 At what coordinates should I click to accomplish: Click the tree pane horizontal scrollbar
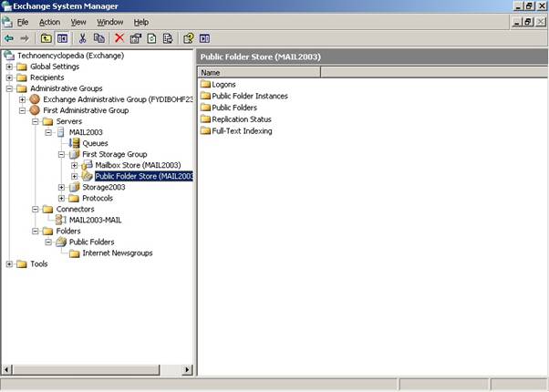(x=91, y=369)
